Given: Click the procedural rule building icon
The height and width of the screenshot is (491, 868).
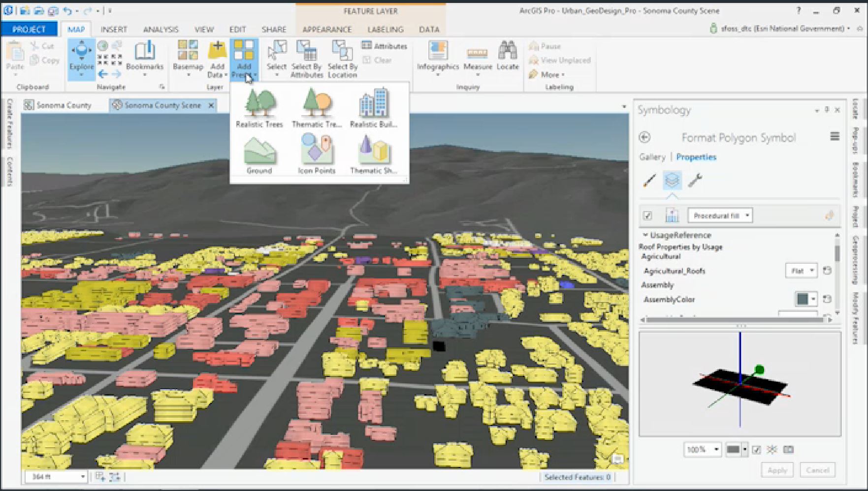Looking at the screenshot, I should pos(672,215).
